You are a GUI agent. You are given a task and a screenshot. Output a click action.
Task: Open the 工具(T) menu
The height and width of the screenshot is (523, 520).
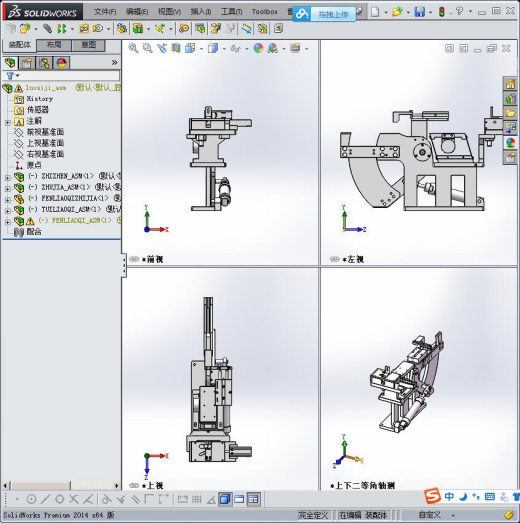[x=231, y=12]
